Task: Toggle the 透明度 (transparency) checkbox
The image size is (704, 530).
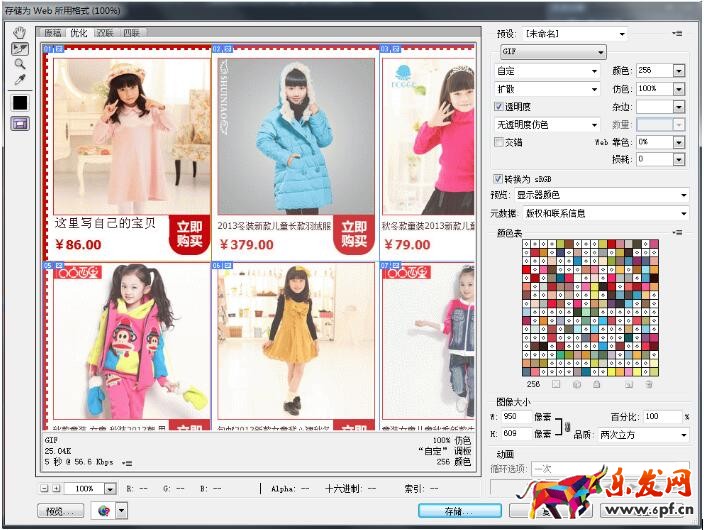Action: pyautogui.click(x=500, y=107)
